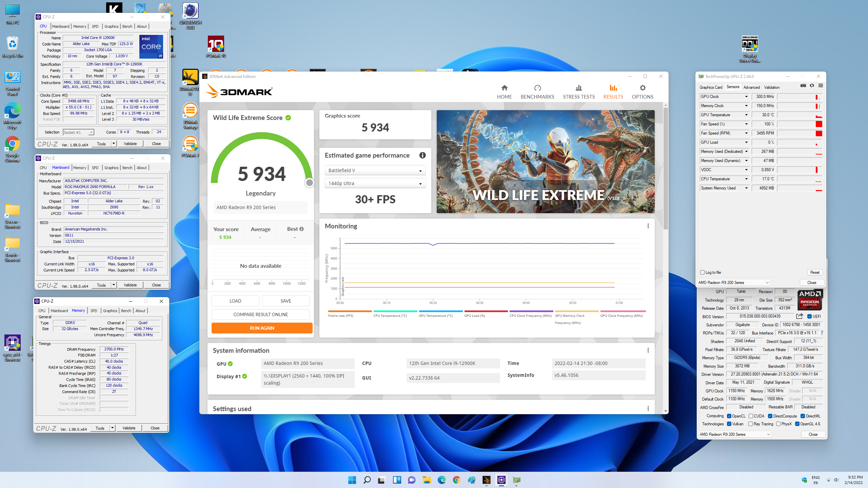
Task: Open the Socket #1 selection dropdown in CPU-Z
Action: coord(78,132)
